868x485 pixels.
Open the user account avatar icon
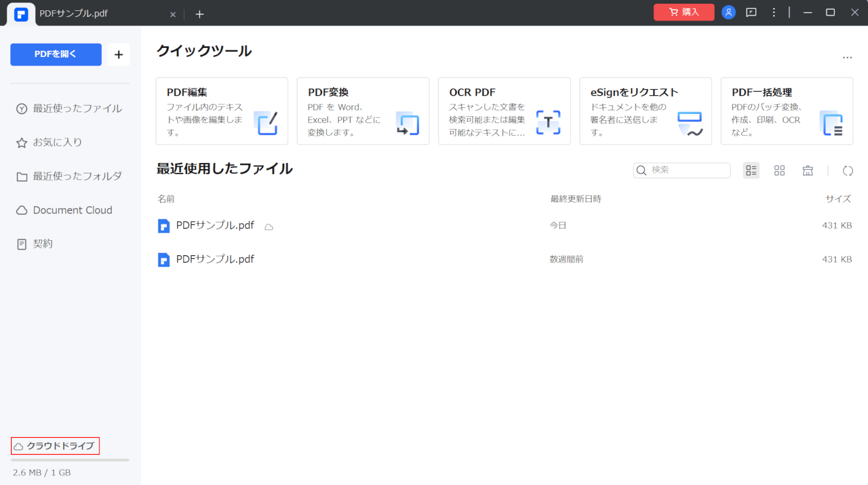pyautogui.click(x=728, y=12)
